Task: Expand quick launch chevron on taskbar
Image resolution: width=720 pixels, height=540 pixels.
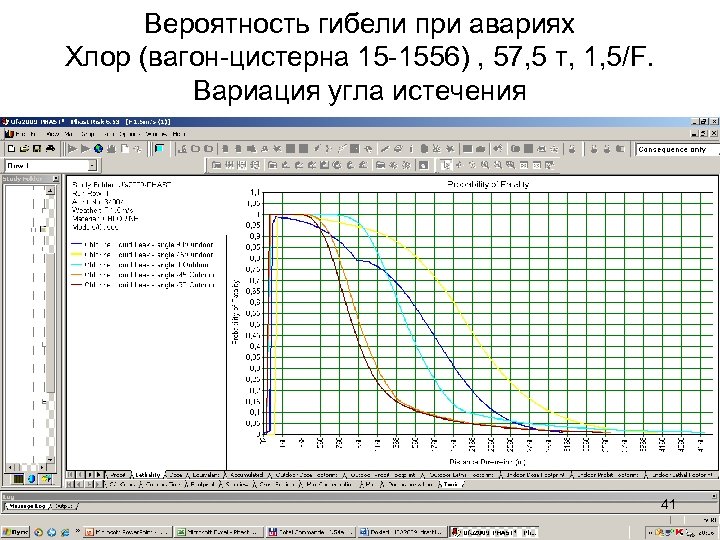Action: [77, 532]
